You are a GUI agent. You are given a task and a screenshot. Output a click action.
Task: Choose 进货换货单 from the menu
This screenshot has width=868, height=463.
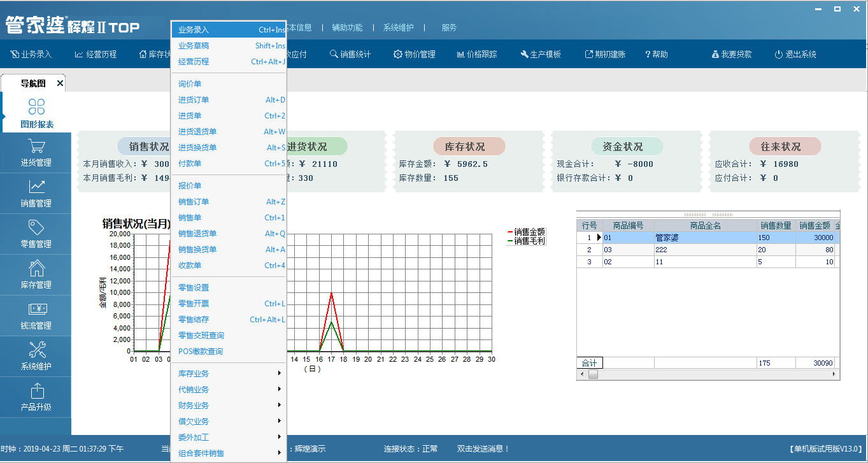(229, 148)
